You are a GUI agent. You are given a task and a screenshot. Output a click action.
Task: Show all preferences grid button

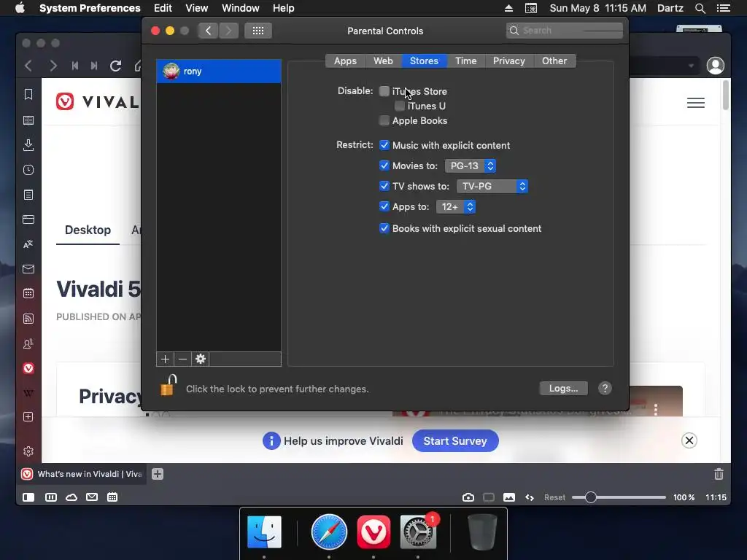(x=258, y=31)
